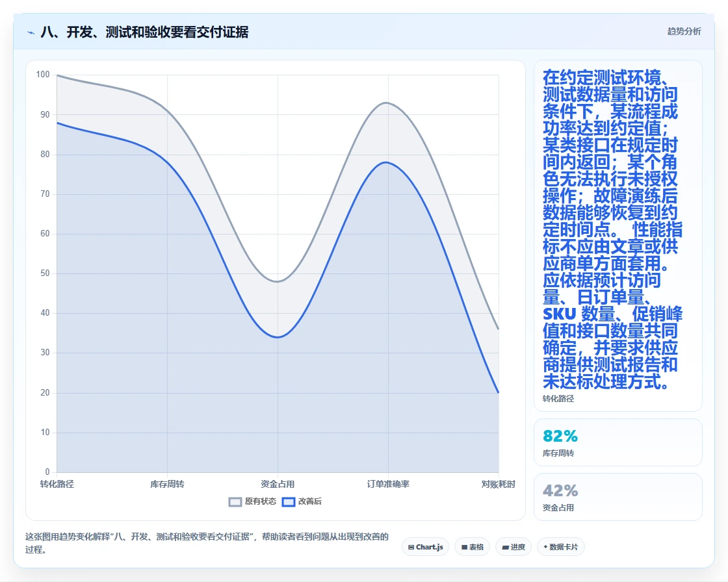Viewport: 728px width, 582px height.
Task: Click the Chart.js pill icon
Action: click(411, 547)
